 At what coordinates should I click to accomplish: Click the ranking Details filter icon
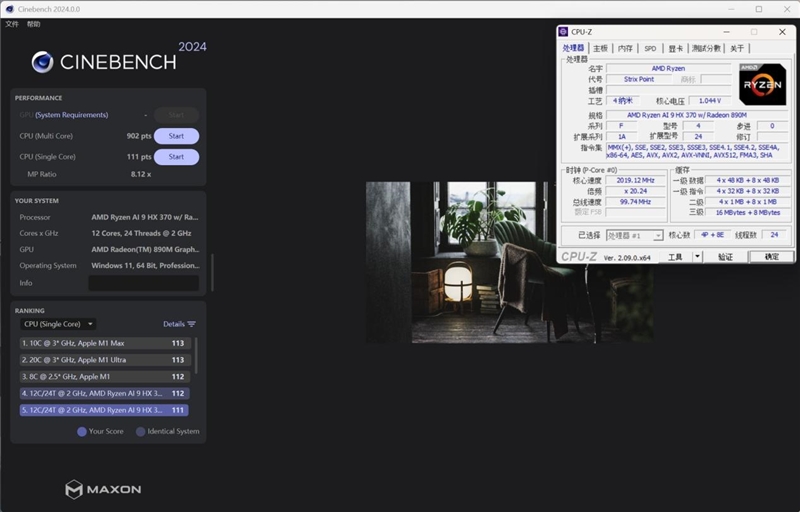pyautogui.click(x=191, y=324)
